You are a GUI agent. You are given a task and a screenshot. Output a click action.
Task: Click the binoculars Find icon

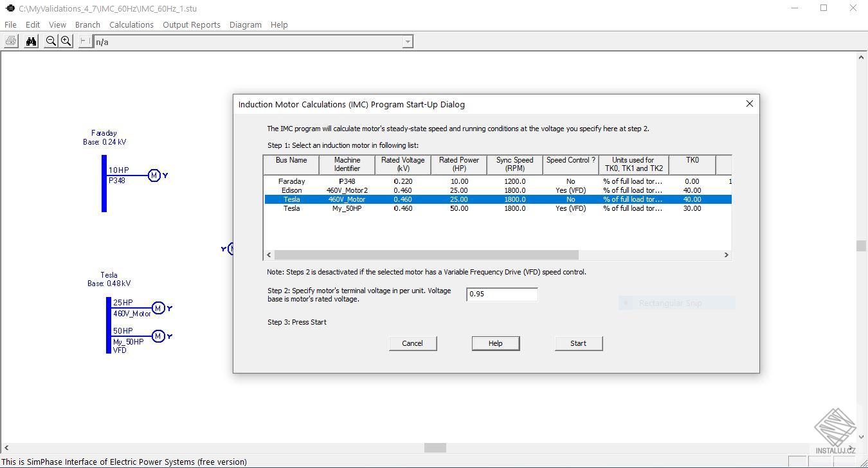(31, 42)
